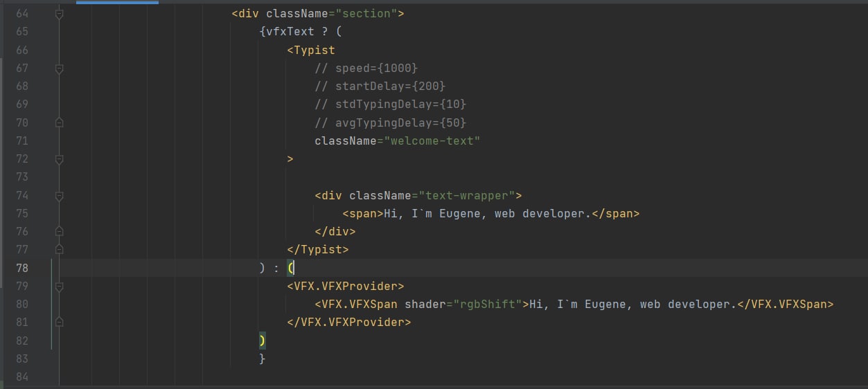868x389 pixels.
Task: Click the commented stdTypingDelay={10} line
Action: 391,105
